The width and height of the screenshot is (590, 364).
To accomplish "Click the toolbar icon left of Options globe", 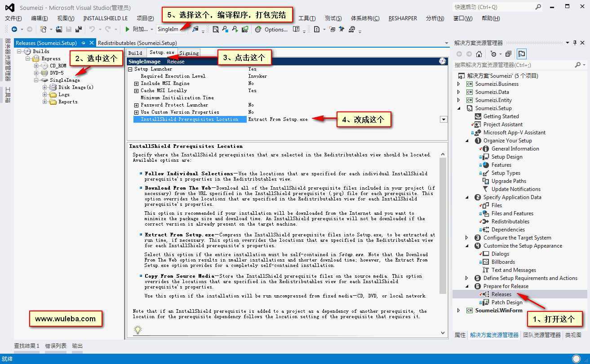I will tap(245, 29).
